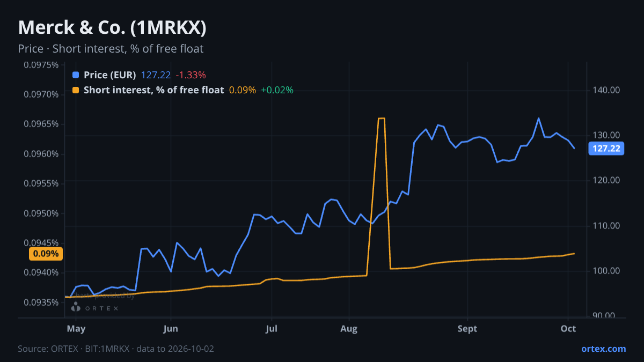Click the Jul x-axis label
The image size is (644, 362).
point(272,328)
